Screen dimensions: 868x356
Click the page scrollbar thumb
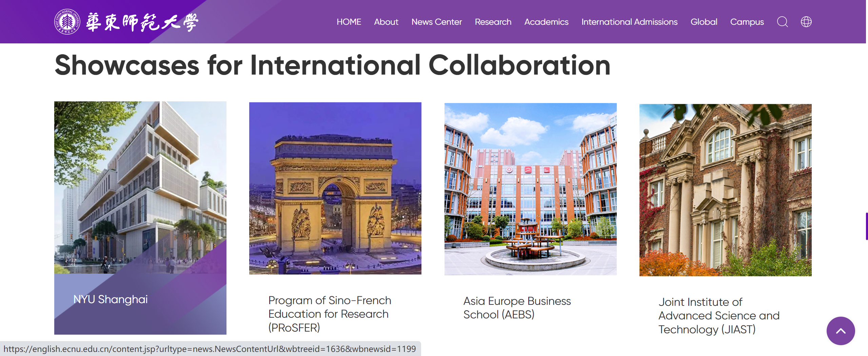point(866,226)
